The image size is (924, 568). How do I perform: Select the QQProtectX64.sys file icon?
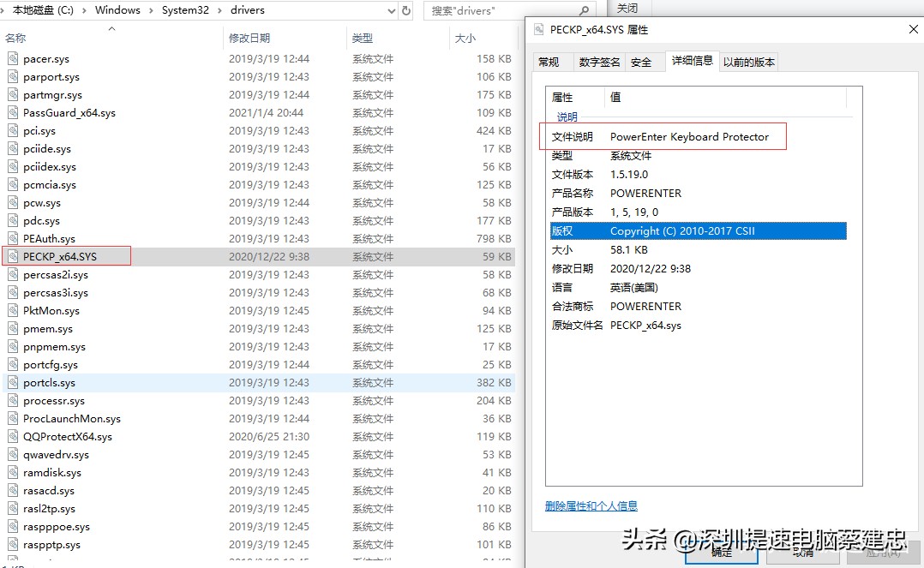click(x=11, y=436)
